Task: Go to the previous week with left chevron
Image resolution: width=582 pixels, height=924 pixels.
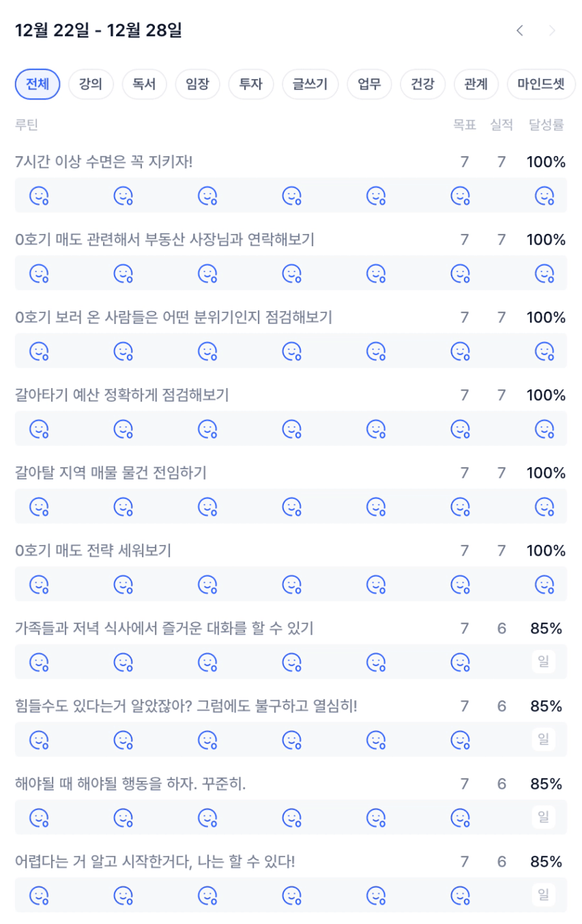Action: (520, 31)
